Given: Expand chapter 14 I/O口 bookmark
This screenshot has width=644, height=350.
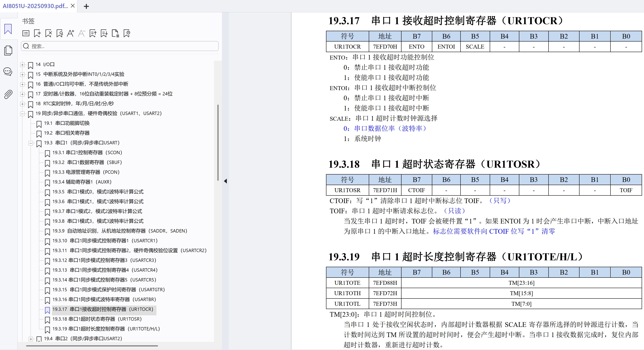Looking at the screenshot, I should pos(23,65).
